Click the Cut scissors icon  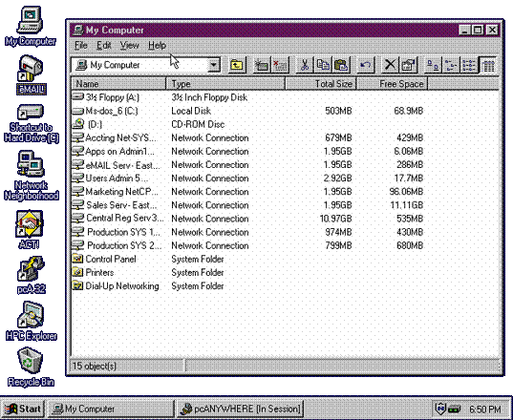(305, 65)
